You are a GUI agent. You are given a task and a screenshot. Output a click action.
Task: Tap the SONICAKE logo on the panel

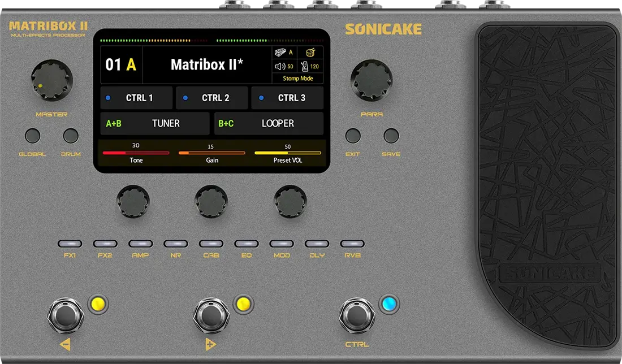[x=383, y=29]
